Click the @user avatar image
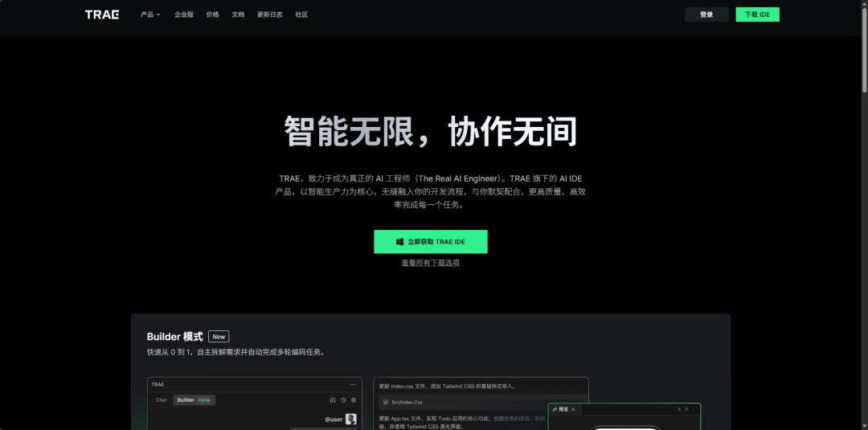The image size is (868, 430). [x=351, y=419]
